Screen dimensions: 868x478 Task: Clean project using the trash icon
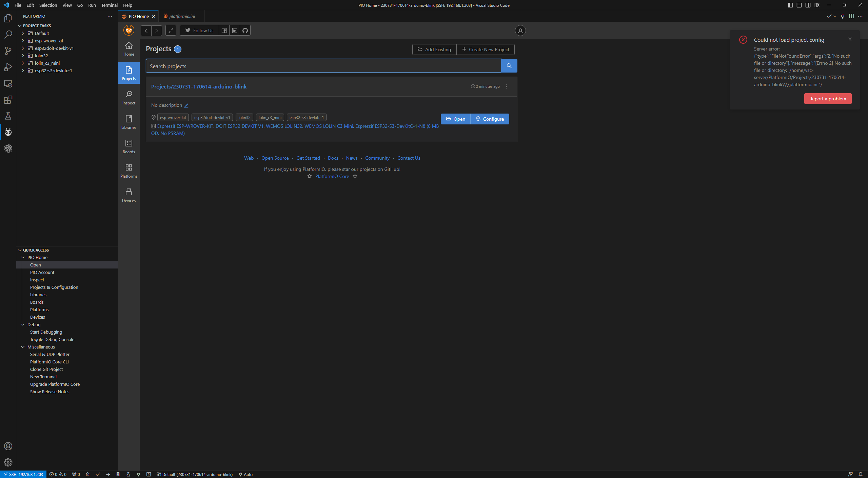(x=118, y=474)
